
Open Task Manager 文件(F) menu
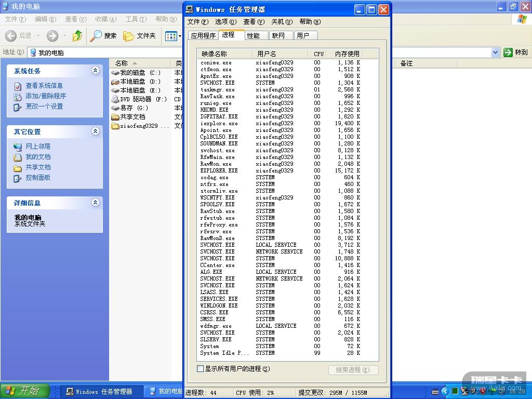[x=198, y=22]
